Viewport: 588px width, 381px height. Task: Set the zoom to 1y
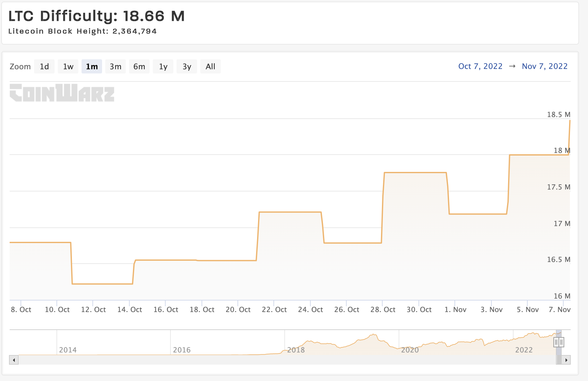163,66
